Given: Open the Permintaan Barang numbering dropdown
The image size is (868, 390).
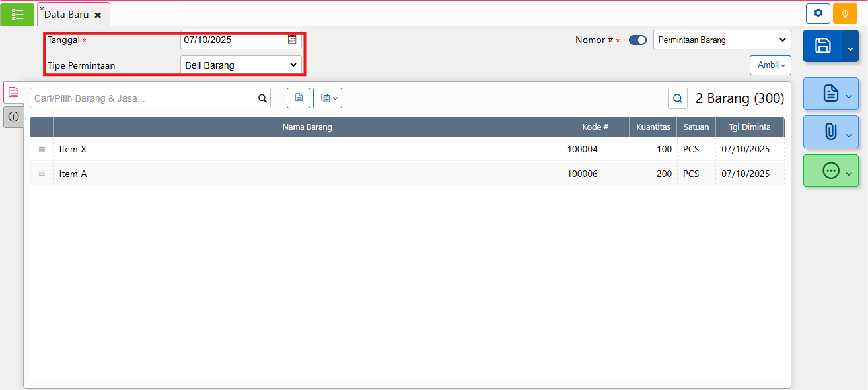Looking at the screenshot, I should (721, 40).
